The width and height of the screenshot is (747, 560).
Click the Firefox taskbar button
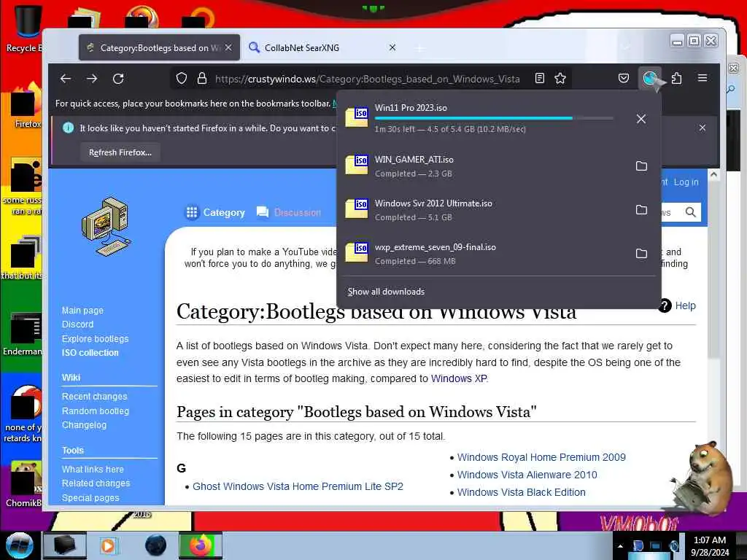click(x=201, y=545)
